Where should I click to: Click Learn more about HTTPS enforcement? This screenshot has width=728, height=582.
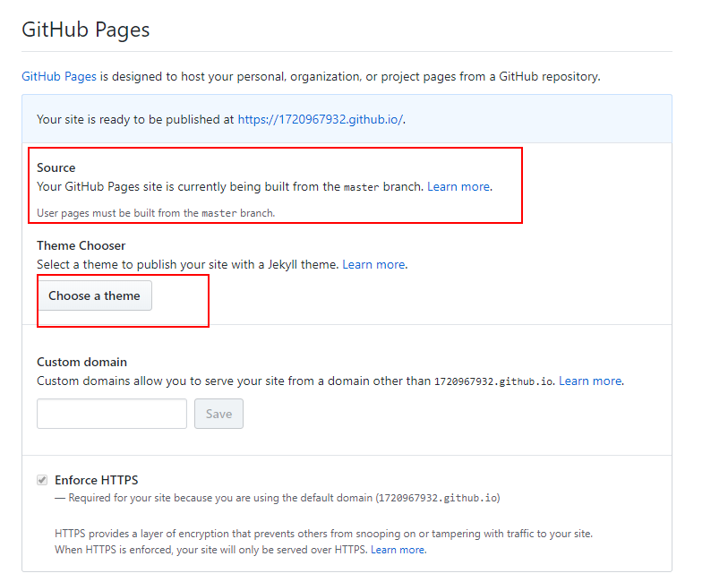[398, 550]
